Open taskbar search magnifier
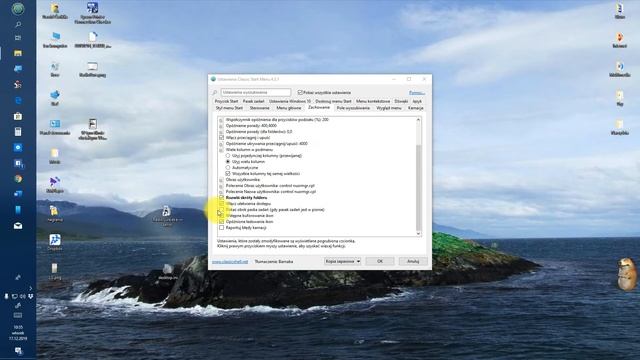Viewport: 640px width, 360px height. tap(18, 24)
